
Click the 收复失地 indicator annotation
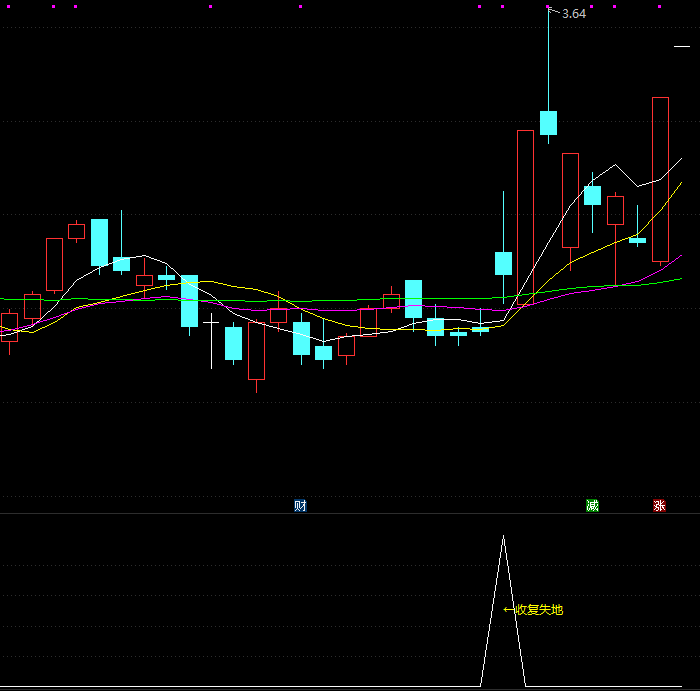tap(533, 610)
